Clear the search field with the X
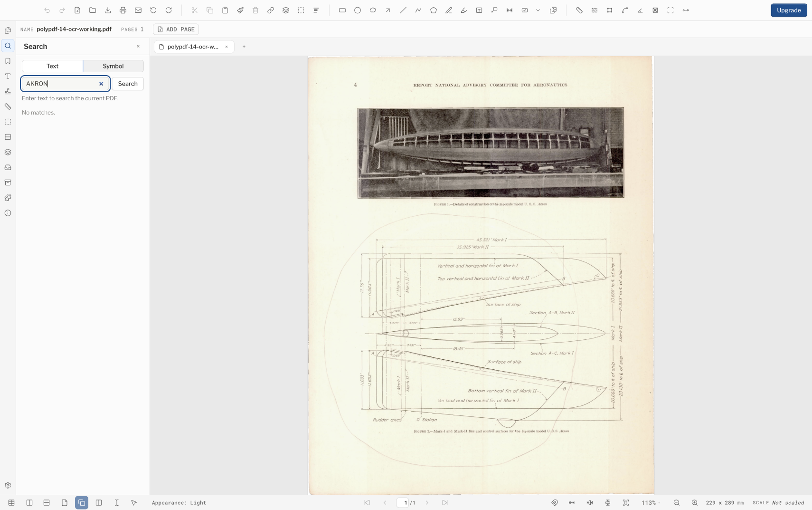Viewport: 812px width, 510px height. coord(101,84)
